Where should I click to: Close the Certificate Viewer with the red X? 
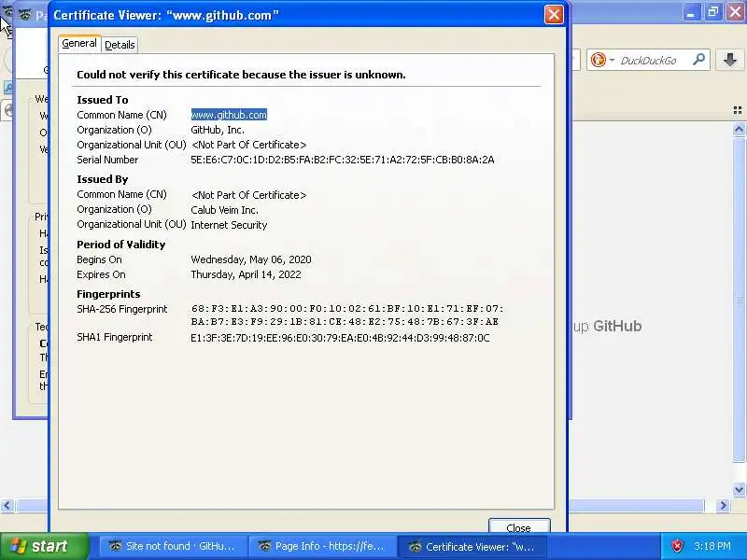point(554,15)
